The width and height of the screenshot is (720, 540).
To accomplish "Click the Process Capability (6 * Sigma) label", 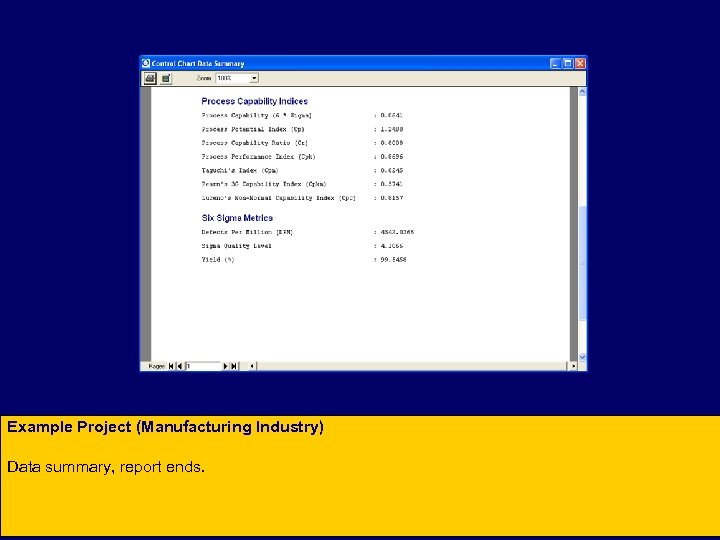I will 256,115.
